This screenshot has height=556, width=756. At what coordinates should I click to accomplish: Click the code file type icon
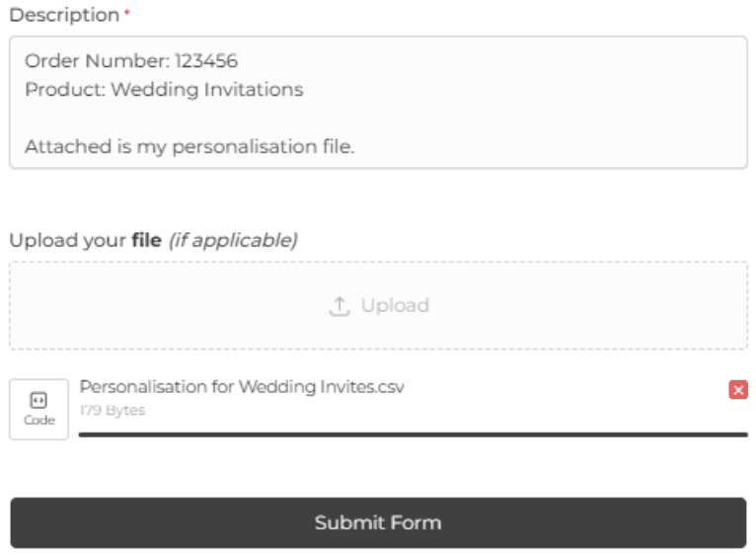click(38, 400)
